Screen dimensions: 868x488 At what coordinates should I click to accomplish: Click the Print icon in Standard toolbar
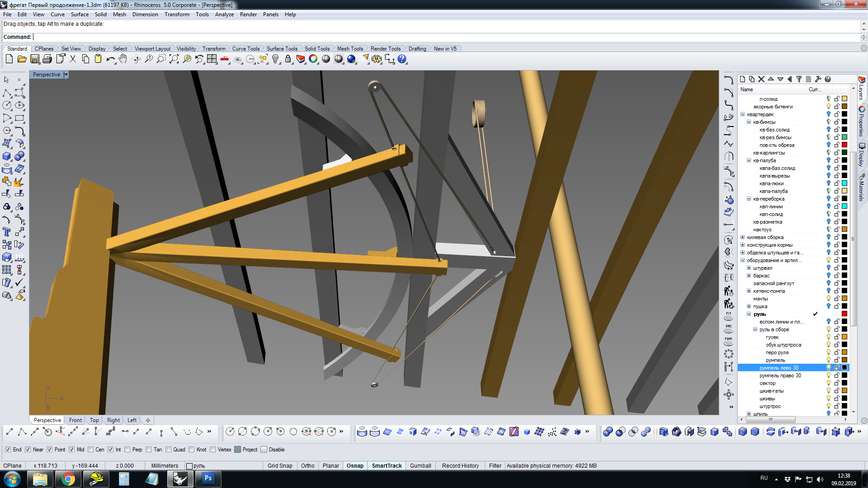pos(47,59)
